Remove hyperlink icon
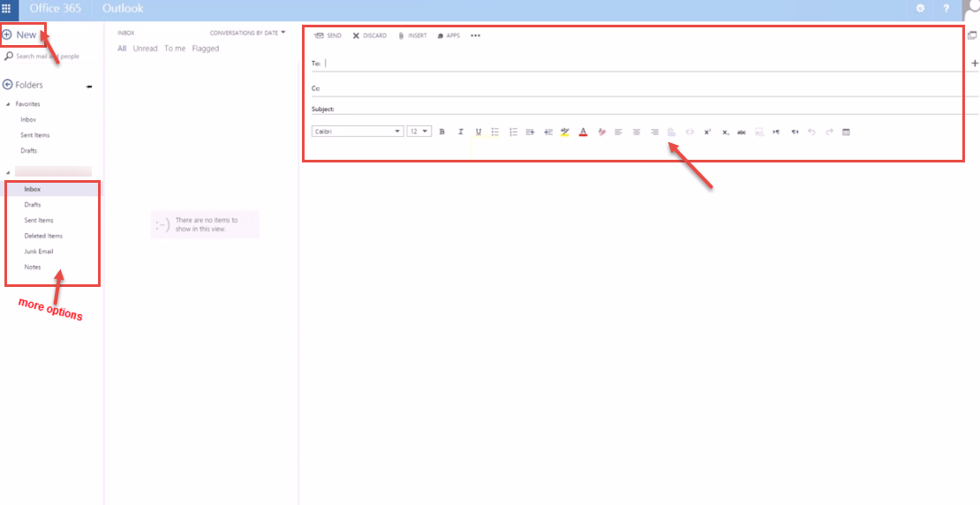The height and width of the screenshot is (505, 980). (x=690, y=132)
